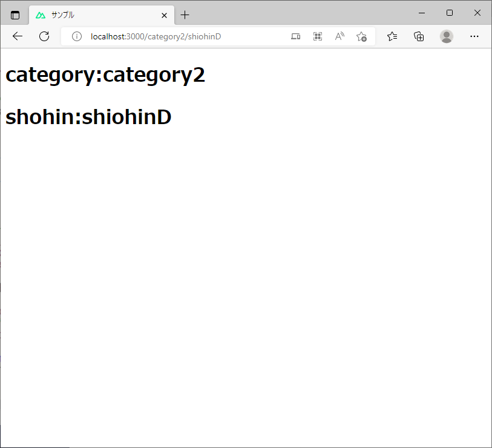
Task: Click the heading "category:category2"
Action: [105, 75]
